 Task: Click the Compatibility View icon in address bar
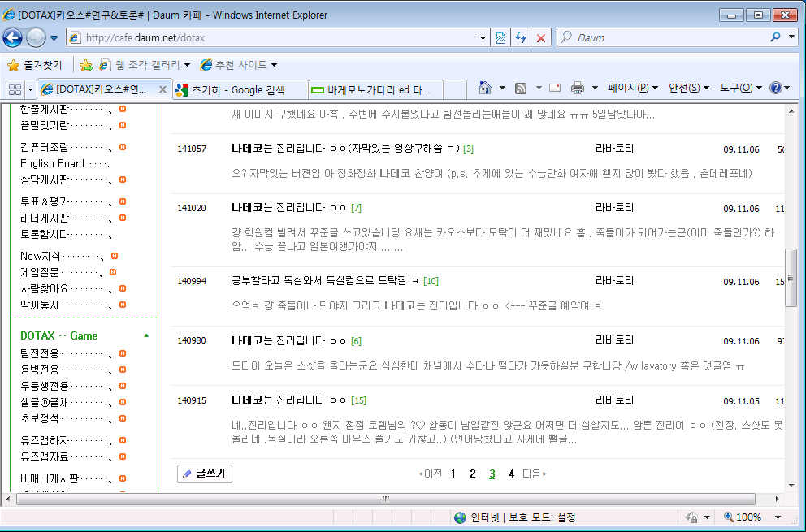(x=501, y=37)
